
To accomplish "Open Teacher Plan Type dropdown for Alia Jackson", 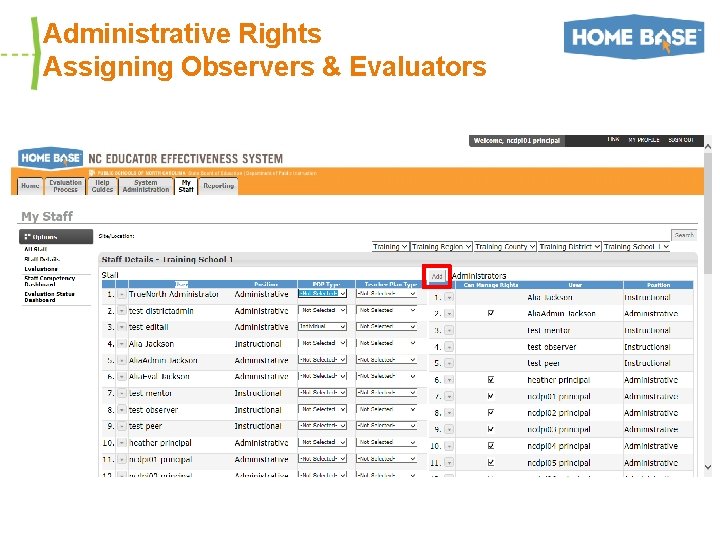I will 387,343.
